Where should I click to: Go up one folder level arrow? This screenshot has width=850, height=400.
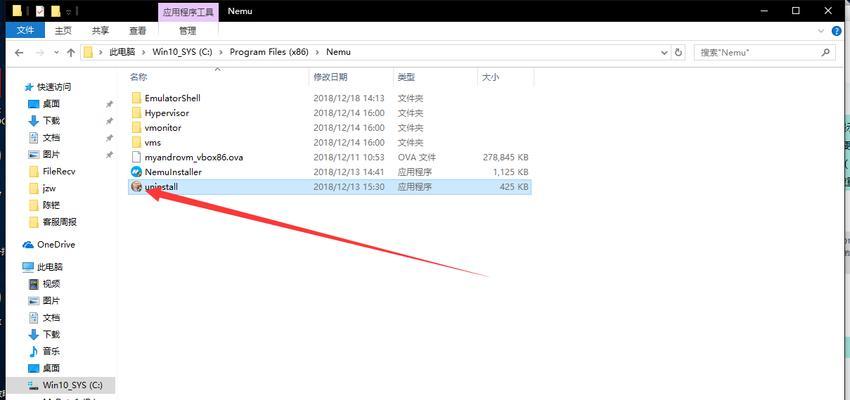click(71, 53)
